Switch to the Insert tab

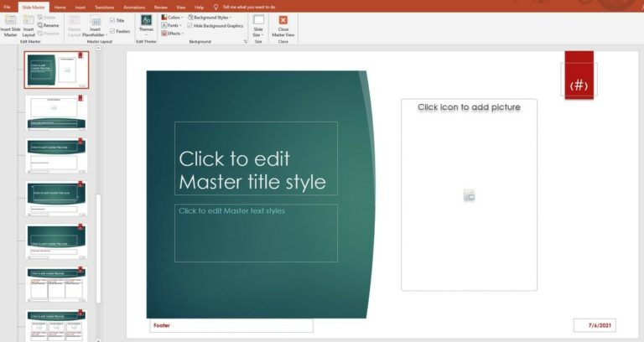pyautogui.click(x=80, y=7)
